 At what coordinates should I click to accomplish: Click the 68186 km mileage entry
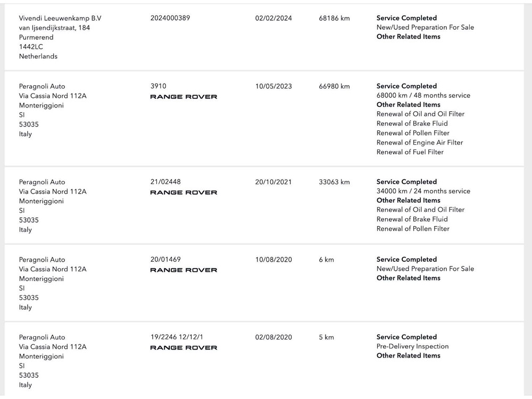pos(334,18)
